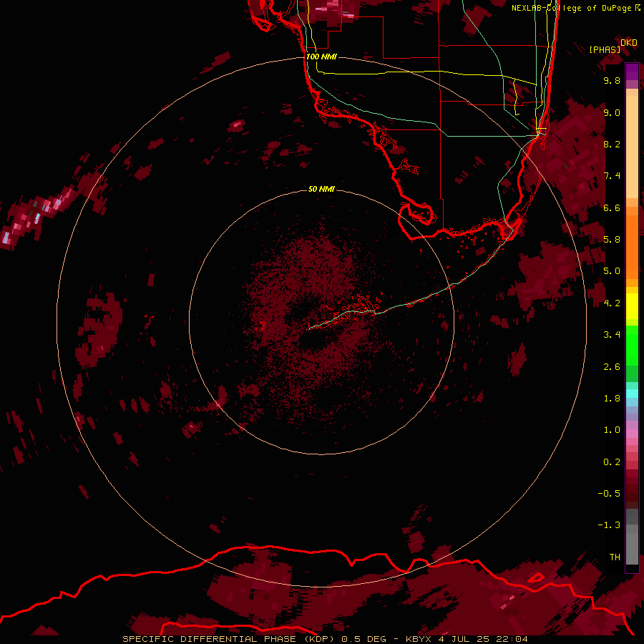Click the purple top segment of the color bar
The height and width of the screenshot is (644, 644).
click(632, 72)
